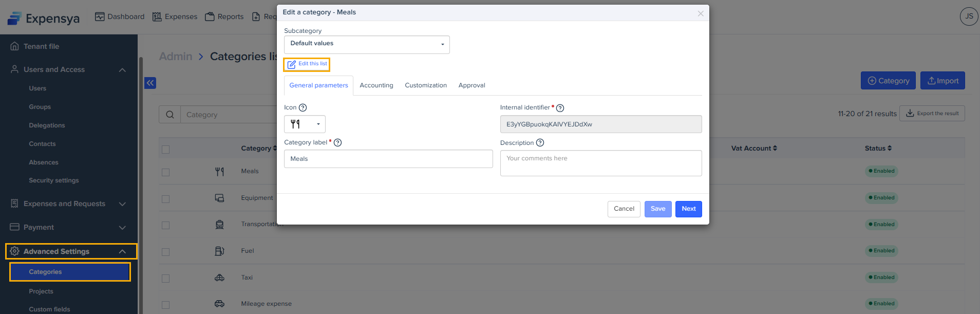
Task: Click the Expensya logo
Action: click(44, 19)
